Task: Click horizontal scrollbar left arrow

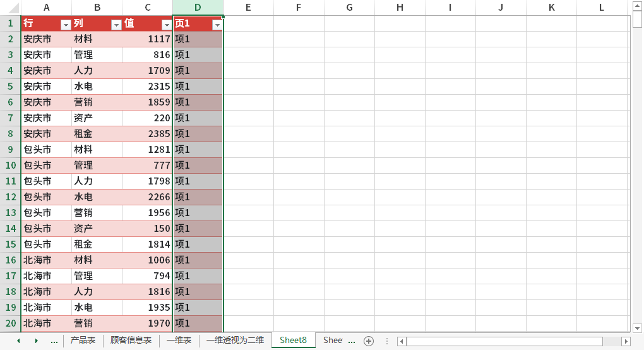Action: [x=402, y=341]
